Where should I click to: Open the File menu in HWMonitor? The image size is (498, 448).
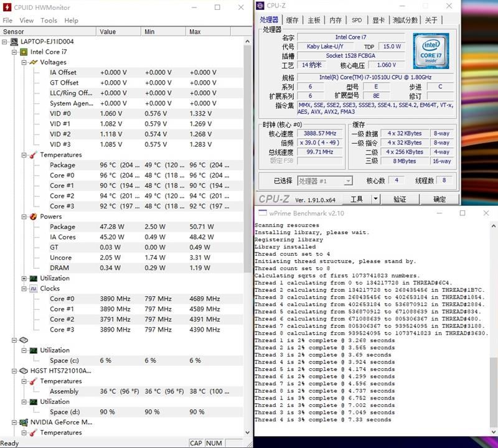coord(7,21)
